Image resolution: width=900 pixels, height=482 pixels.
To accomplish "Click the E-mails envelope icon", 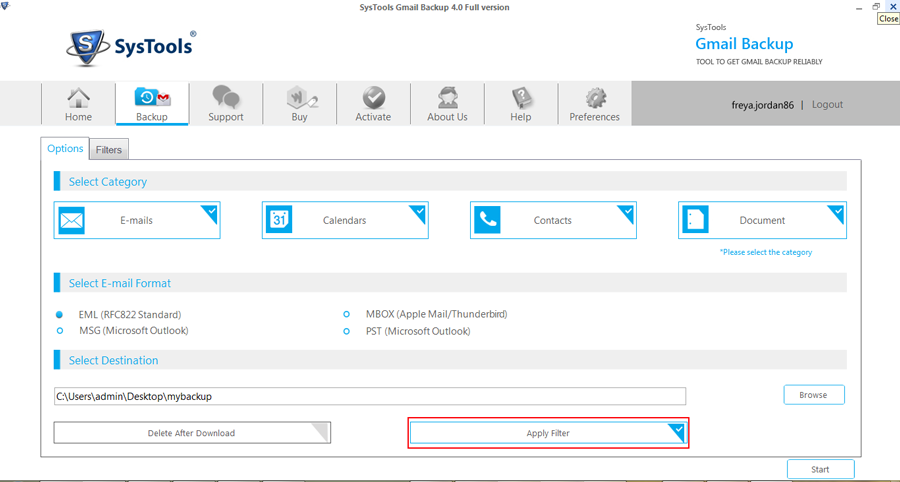I will (72, 220).
